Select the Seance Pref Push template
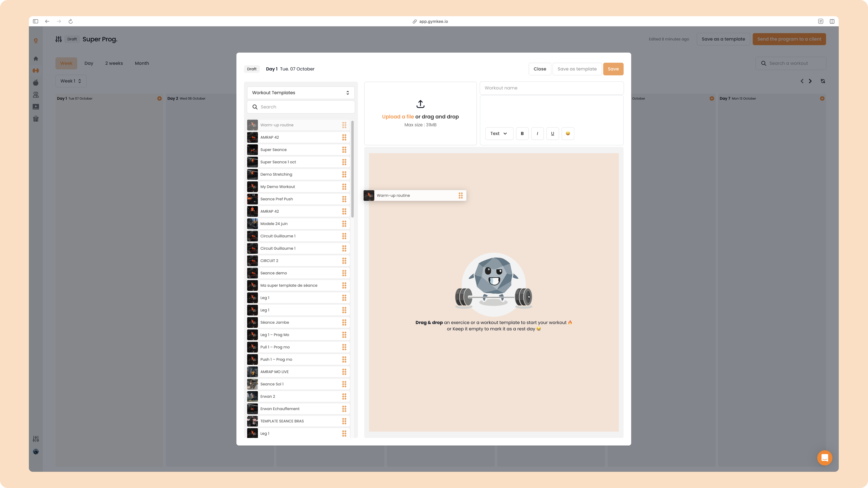 coord(298,199)
